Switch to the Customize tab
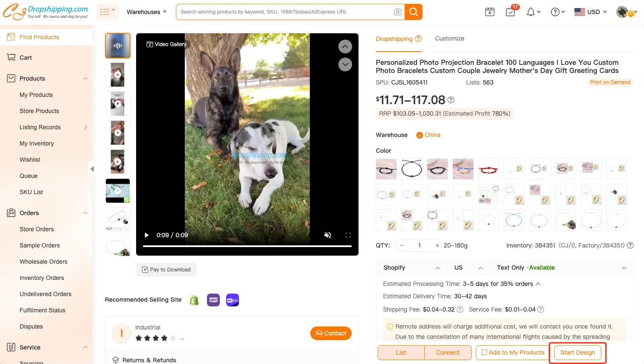 click(x=449, y=38)
